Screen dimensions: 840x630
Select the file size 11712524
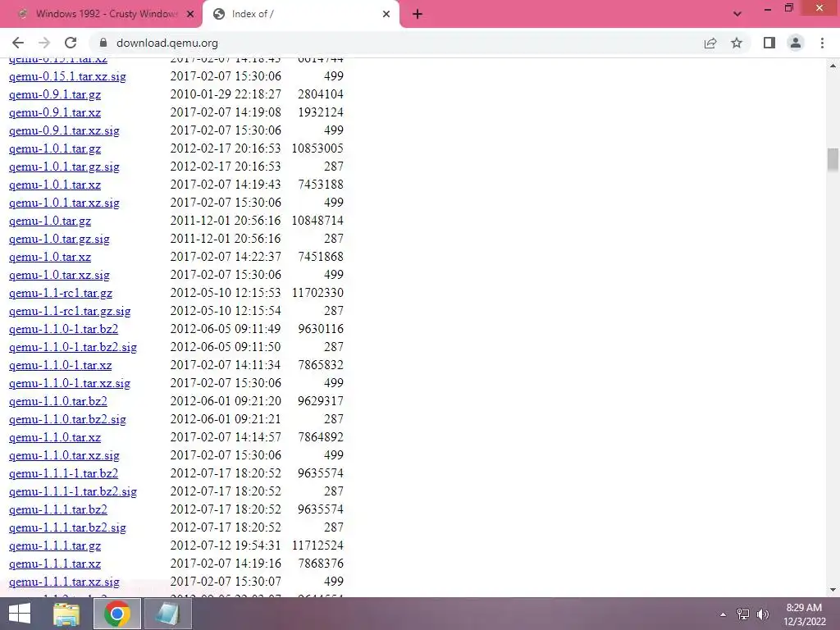coord(317,546)
